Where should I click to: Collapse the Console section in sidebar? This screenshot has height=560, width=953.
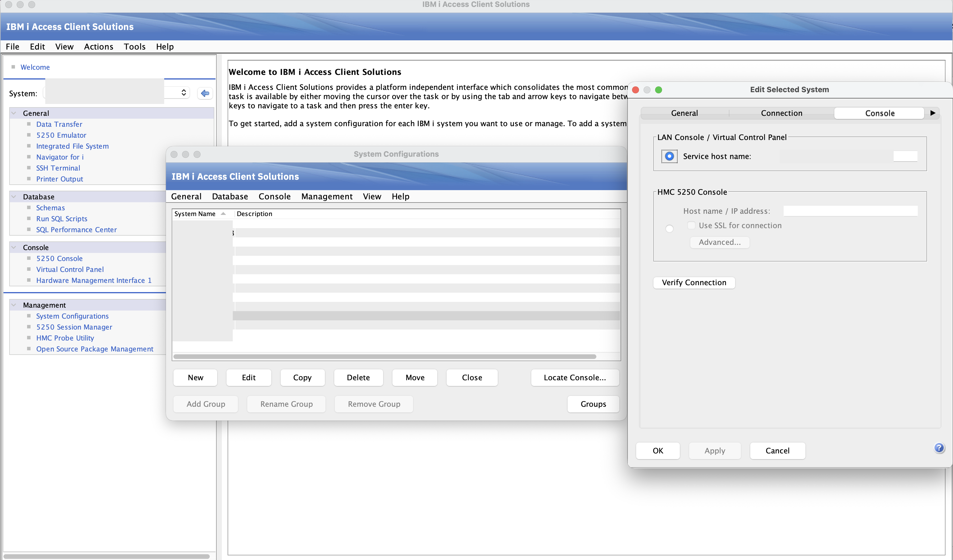pos(14,247)
